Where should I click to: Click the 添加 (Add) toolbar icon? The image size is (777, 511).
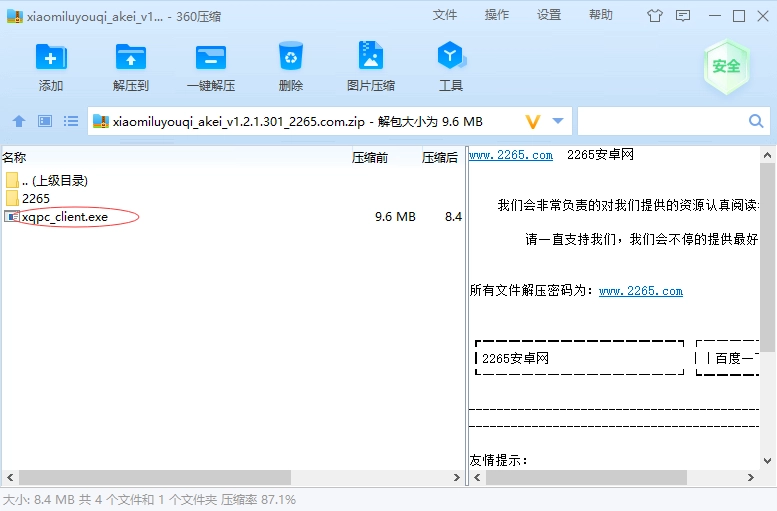coord(51,58)
